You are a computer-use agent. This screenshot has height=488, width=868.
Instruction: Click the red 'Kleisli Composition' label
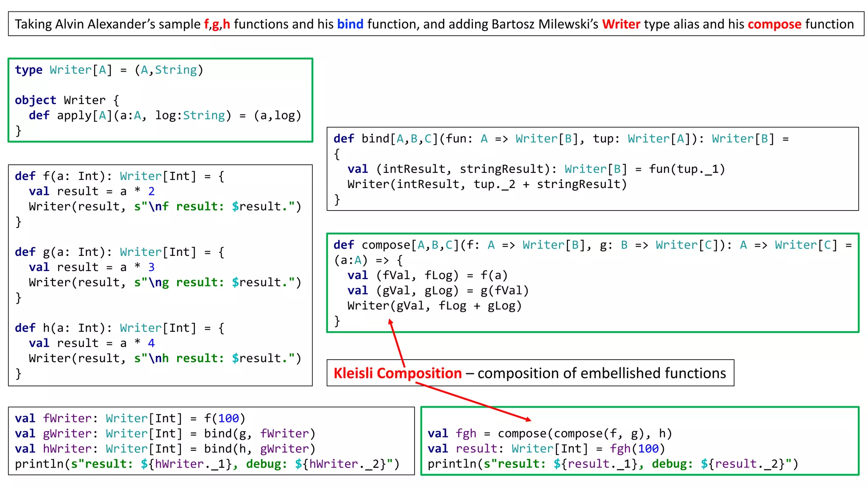tap(397, 373)
